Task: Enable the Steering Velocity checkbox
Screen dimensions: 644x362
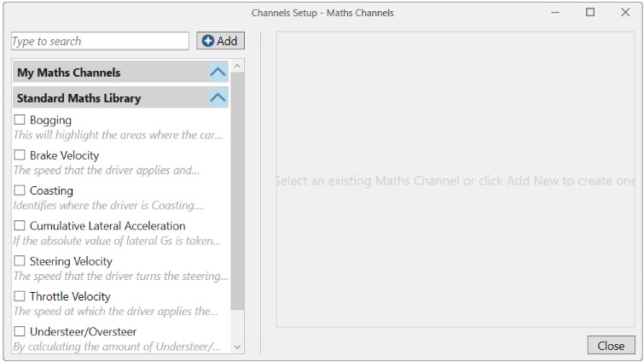Action: (20, 261)
